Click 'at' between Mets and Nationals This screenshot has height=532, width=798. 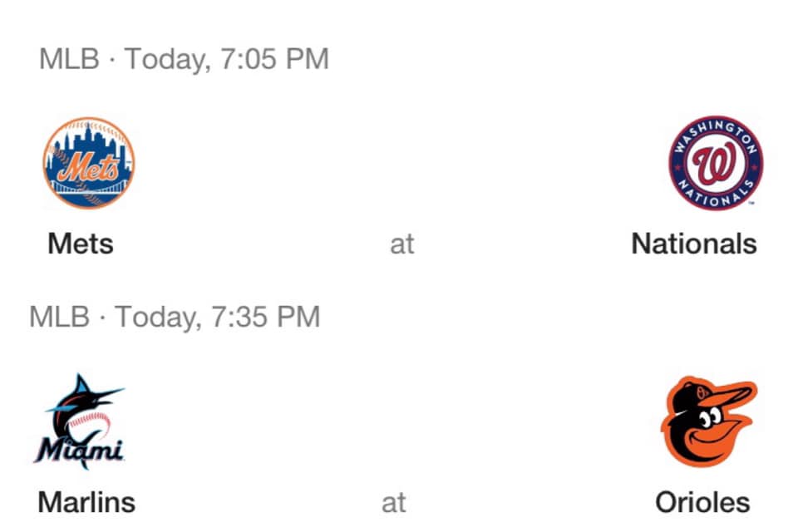[x=402, y=244]
